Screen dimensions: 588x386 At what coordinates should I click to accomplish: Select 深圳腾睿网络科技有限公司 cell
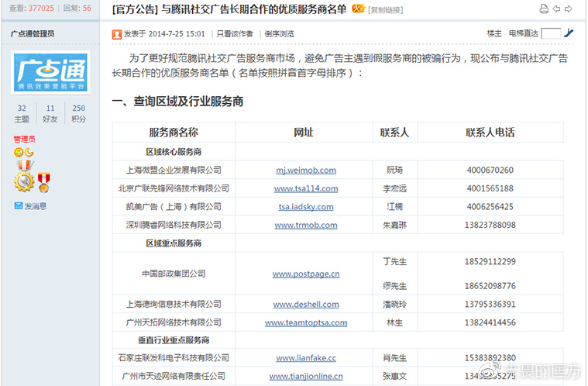coord(174,225)
